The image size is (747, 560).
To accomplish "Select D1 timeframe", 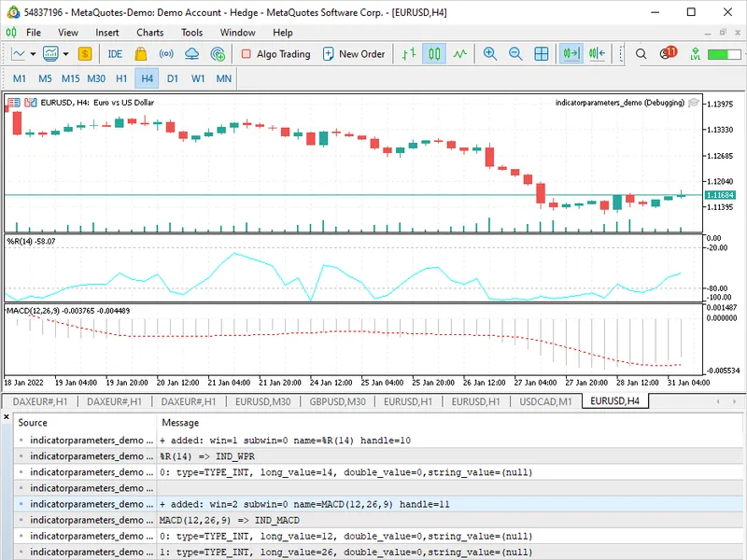I will tap(173, 78).
